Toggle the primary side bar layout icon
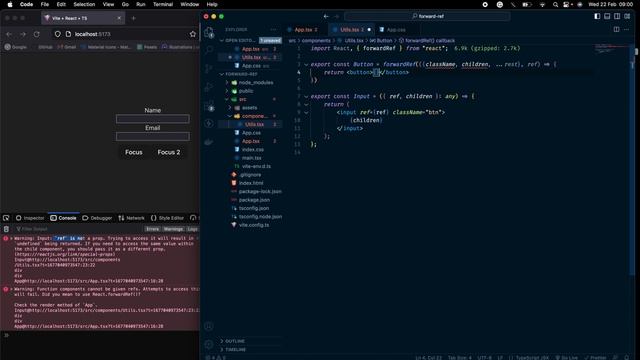 point(598,16)
